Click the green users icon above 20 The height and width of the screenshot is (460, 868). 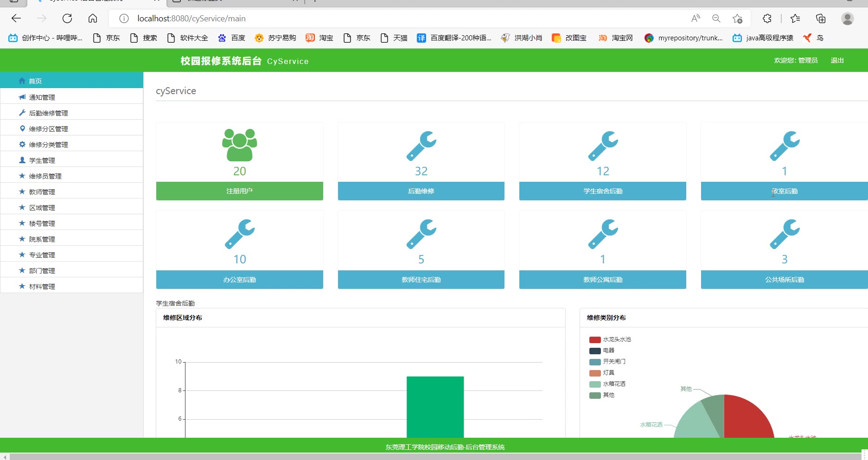click(x=240, y=145)
